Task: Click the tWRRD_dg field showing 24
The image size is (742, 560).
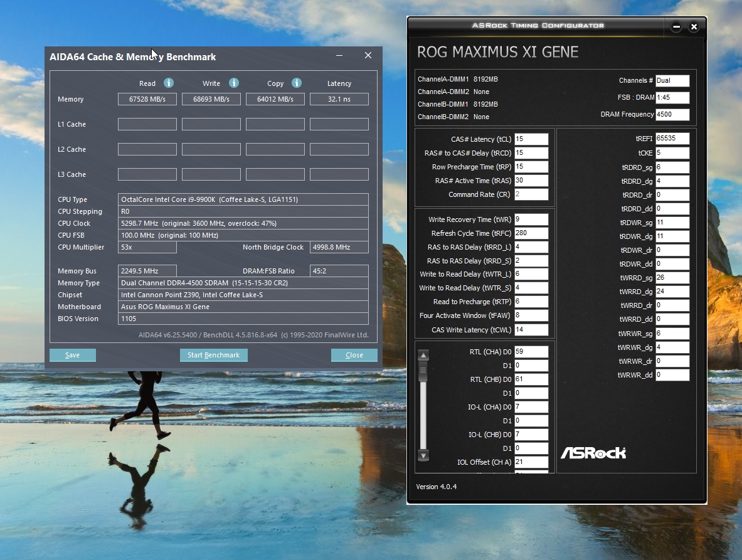Action: pos(672,292)
